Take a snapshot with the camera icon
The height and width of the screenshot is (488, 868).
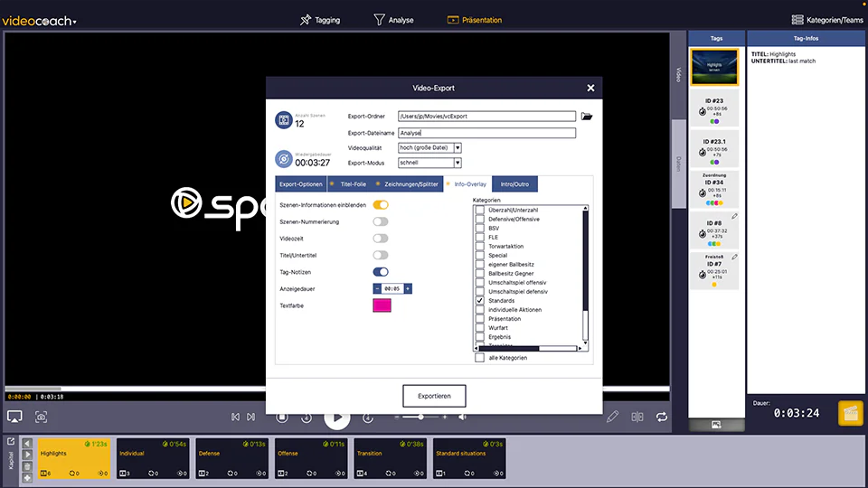[x=41, y=417]
